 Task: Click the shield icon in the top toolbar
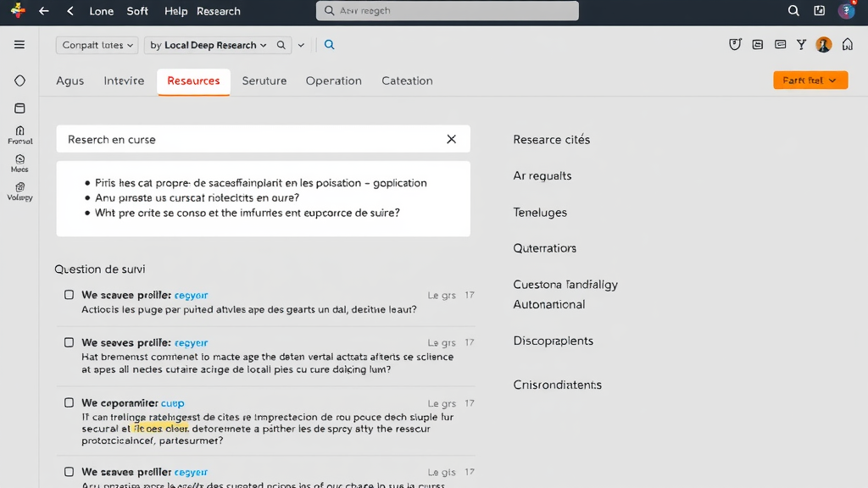tap(735, 45)
